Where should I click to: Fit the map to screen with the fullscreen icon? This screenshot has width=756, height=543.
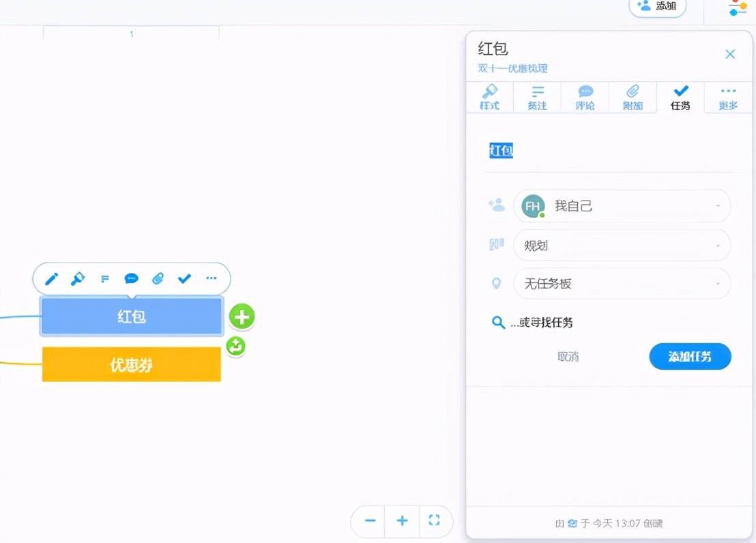tap(434, 520)
